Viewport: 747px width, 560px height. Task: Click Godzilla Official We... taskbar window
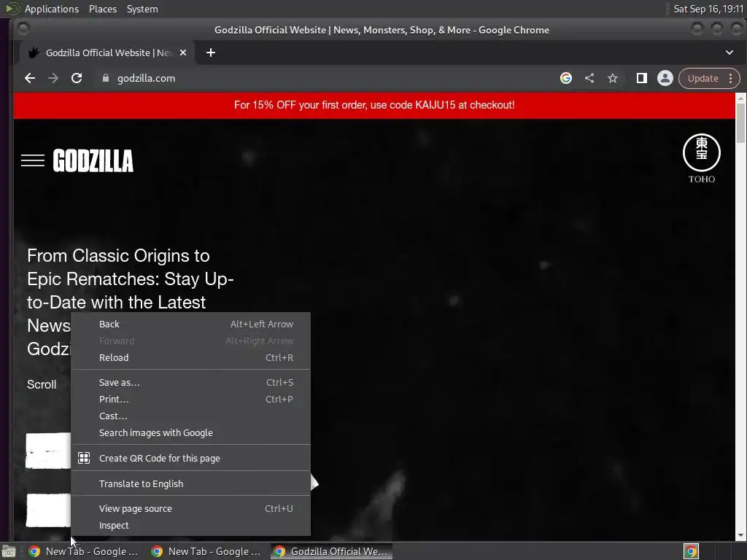pyautogui.click(x=332, y=551)
